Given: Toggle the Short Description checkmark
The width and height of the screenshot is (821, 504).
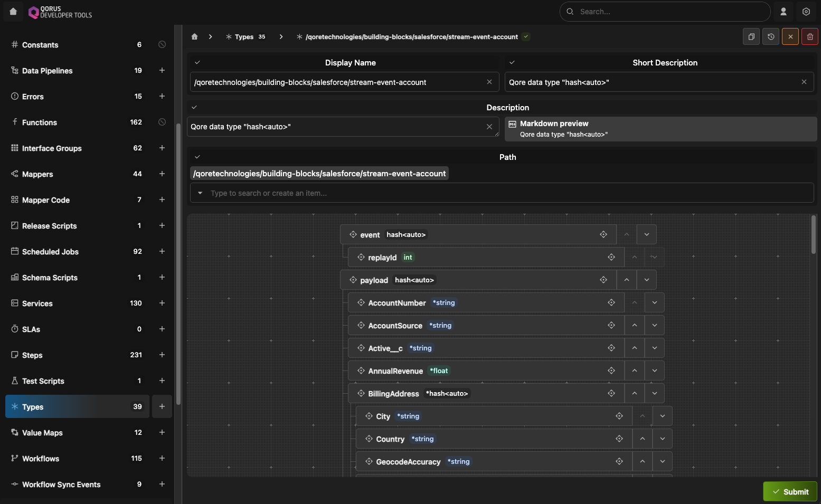Looking at the screenshot, I should click(x=512, y=62).
